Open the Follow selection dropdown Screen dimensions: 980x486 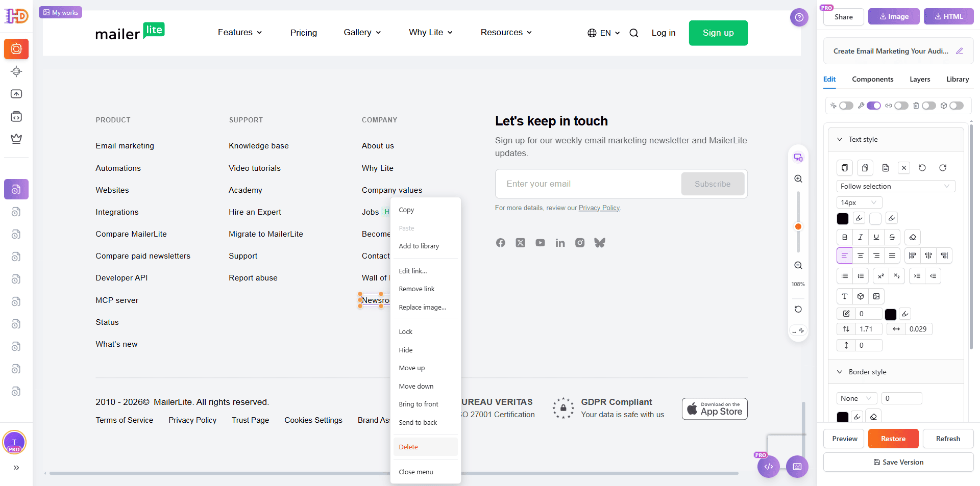tap(895, 186)
